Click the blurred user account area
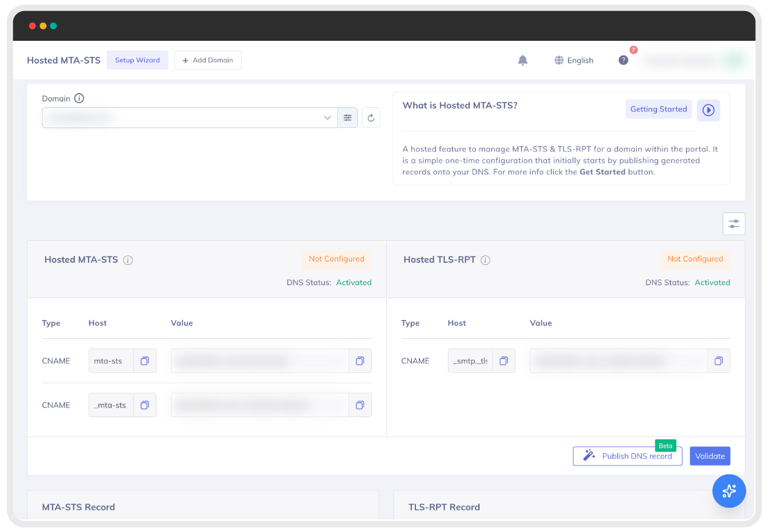Image resolution: width=769 pixels, height=532 pixels. (x=694, y=60)
